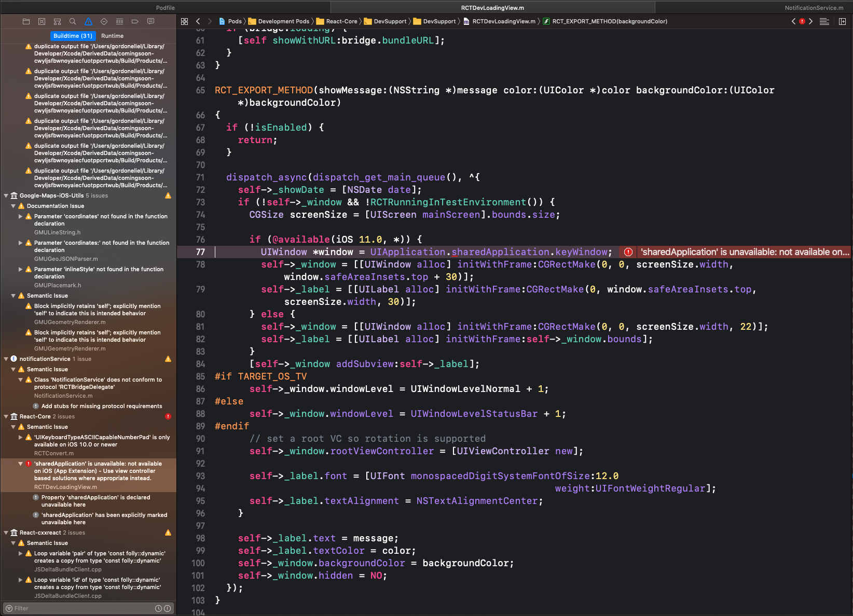Open the Debug navigator icon
The width and height of the screenshot is (853, 616).
point(119,21)
